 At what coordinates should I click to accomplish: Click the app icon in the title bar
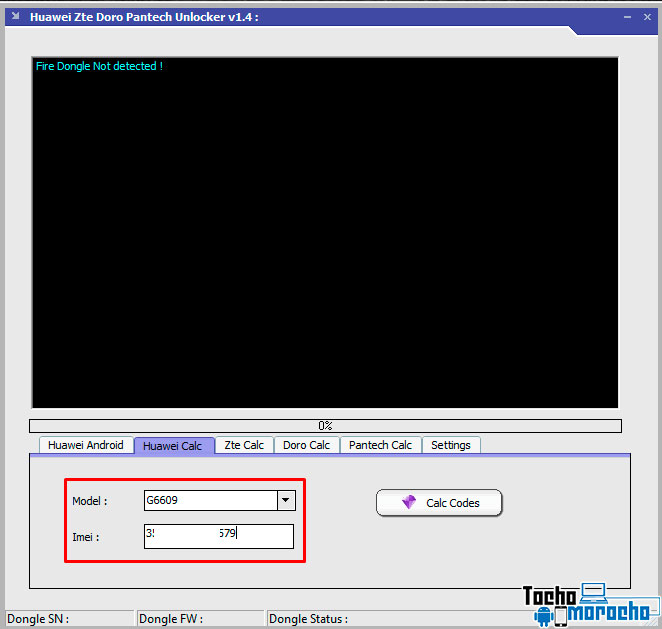tap(16, 16)
